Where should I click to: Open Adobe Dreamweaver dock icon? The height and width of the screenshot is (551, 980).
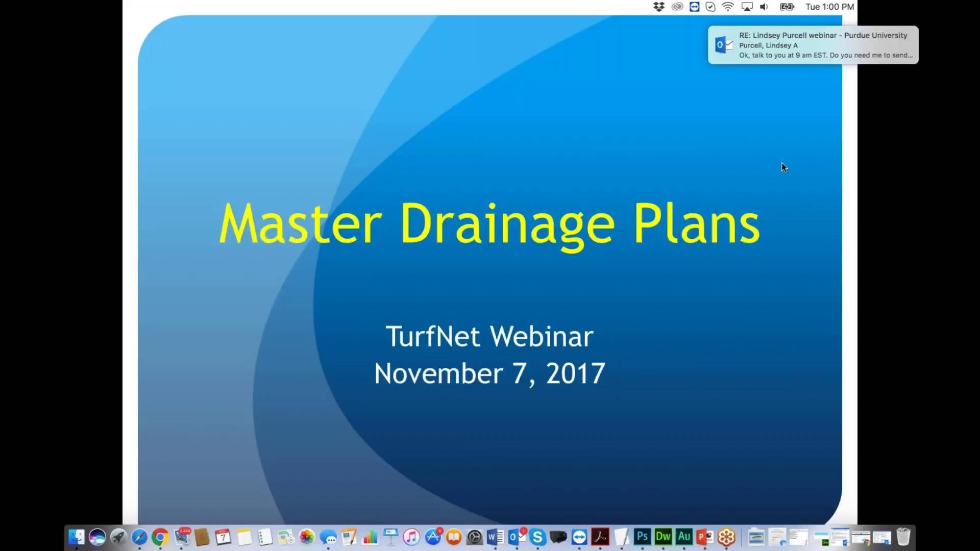pyautogui.click(x=663, y=536)
